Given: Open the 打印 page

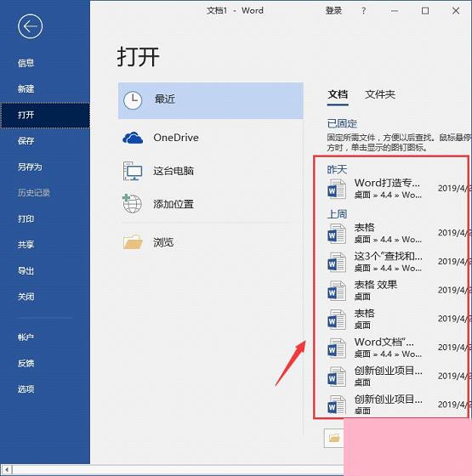Looking at the screenshot, I should coord(26,219).
